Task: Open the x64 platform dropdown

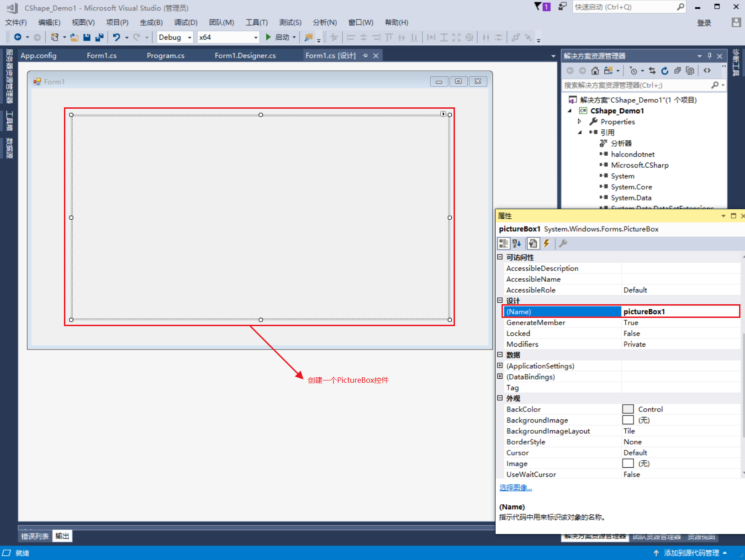Action: click(256, 37)
